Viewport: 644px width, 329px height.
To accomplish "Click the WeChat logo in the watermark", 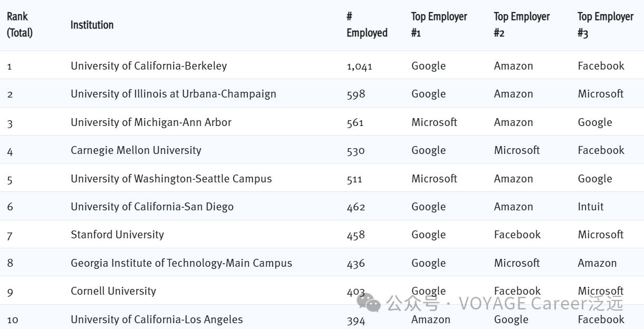I will tap(369, 302).
